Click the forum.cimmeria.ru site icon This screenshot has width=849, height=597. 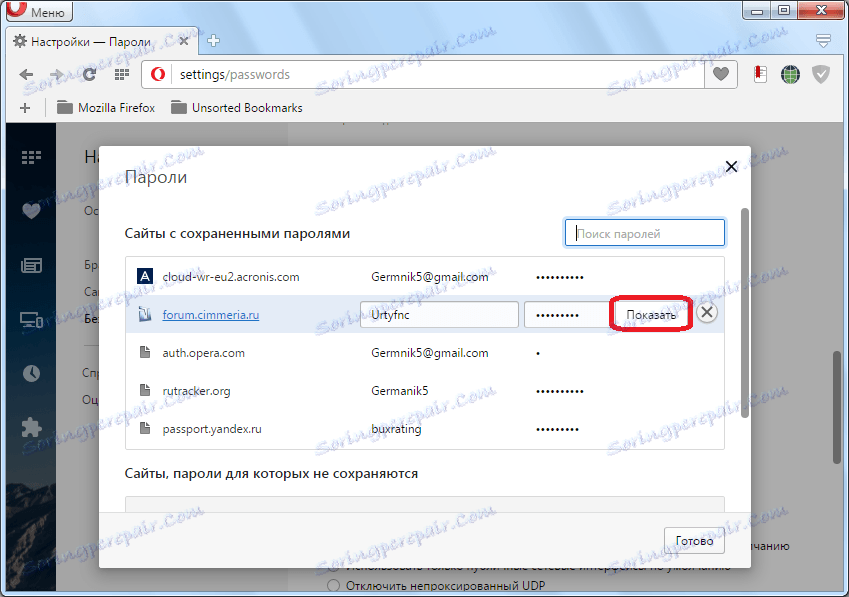click(145, 314)
